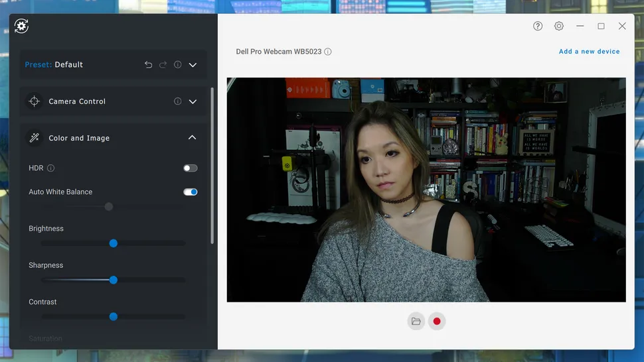Click the Brightness slider handle
This screenshot has width=644, height=362.
[x=114, y=243]
